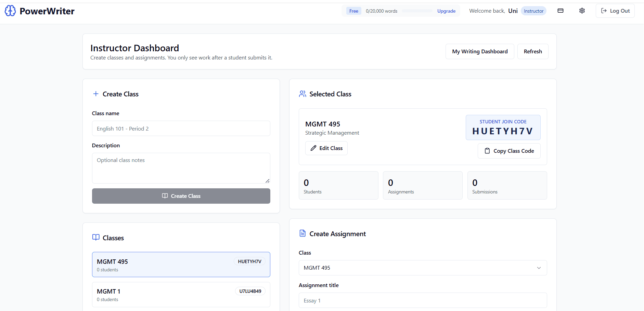Open My Writing Dashboard
This screenshot has width=644, height=311.
pyautogui.click(x=480, y=52)
